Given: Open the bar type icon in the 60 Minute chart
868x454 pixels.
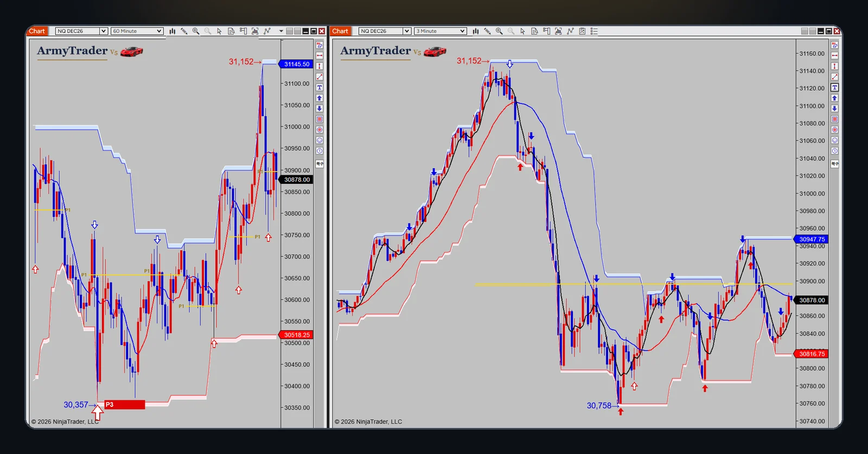Looking at the screenshot, I should coord(172,31).
